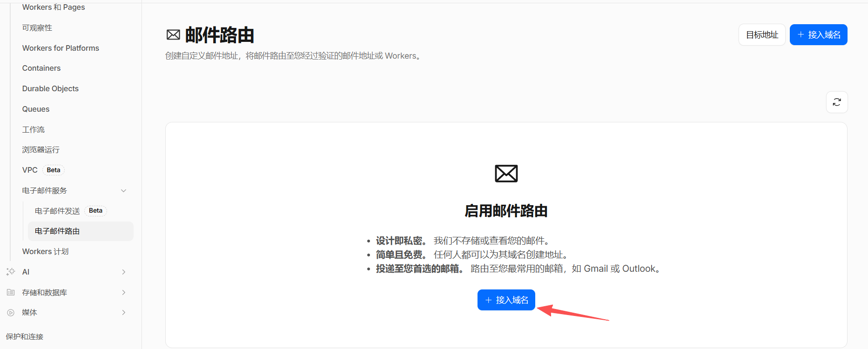This screenshot has height=349, width=868.
Task: Click the page description mentioning Workers
Action: tap(294, 56)
